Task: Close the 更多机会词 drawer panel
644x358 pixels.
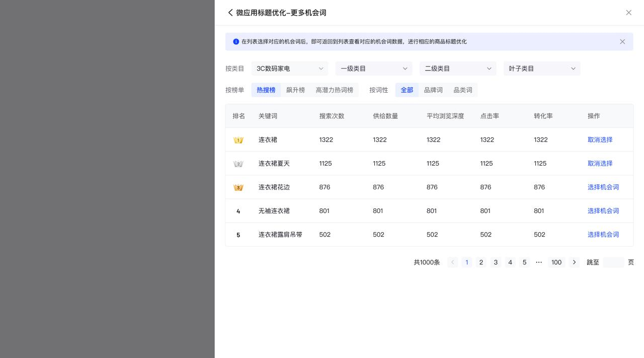Action: tap(628, 13)
